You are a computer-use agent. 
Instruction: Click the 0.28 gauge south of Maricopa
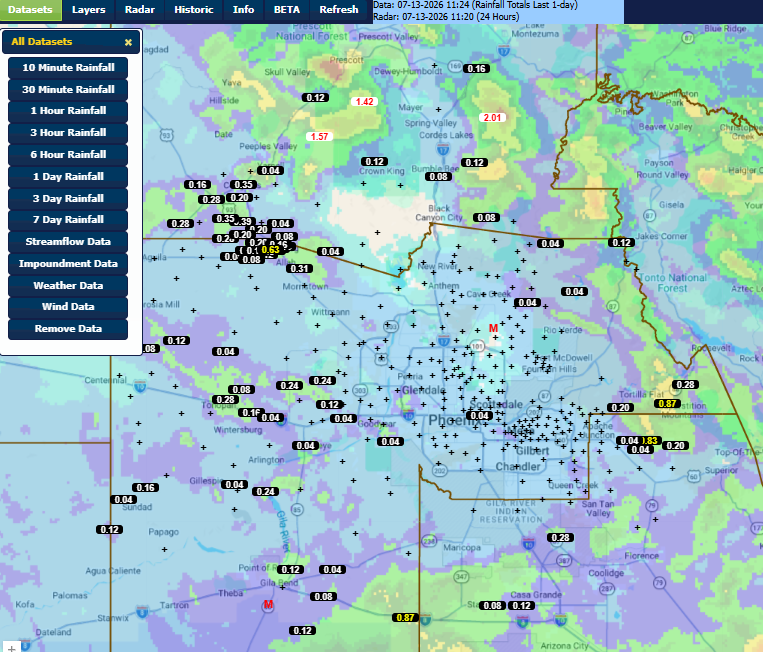coord(561,538)
